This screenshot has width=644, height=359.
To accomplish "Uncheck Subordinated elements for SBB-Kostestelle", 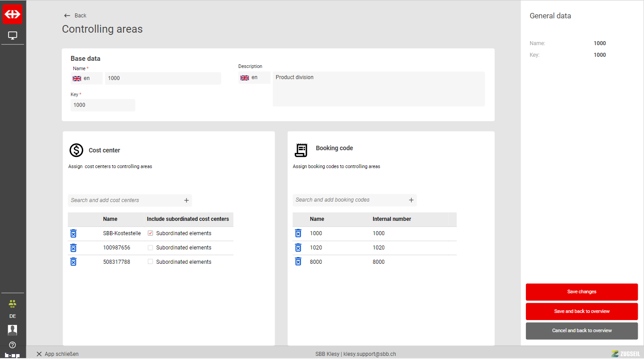I will pos(150,233).
